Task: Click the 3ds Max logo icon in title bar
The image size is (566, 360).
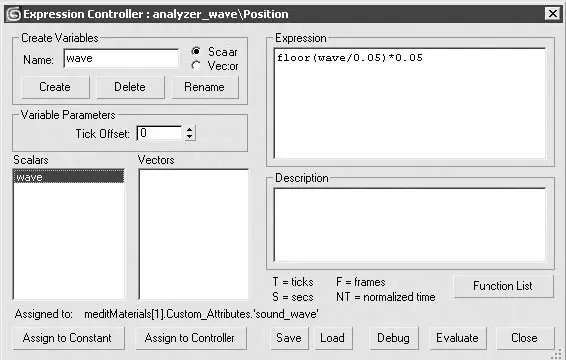Action: tap(14, 14)
